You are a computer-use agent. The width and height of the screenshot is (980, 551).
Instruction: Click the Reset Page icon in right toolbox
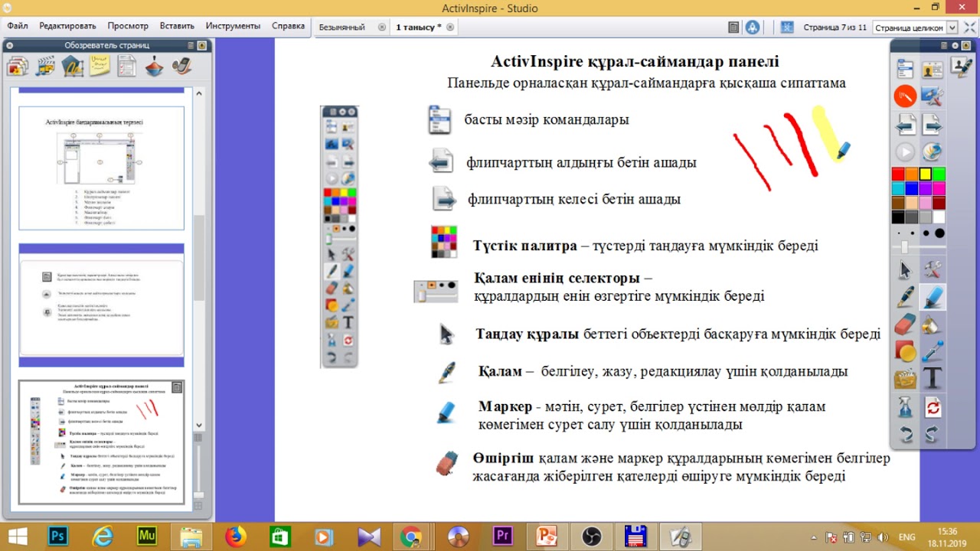932,406
